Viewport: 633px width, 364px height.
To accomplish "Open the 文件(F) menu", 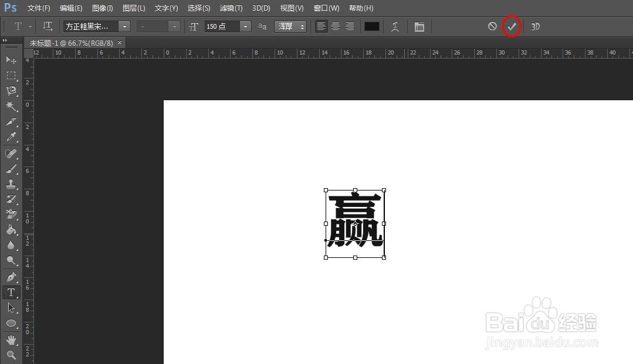I will 39,8.
